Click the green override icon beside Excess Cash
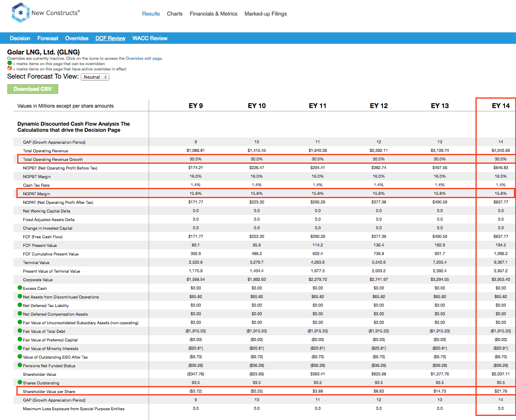 (x=20, y=288)
